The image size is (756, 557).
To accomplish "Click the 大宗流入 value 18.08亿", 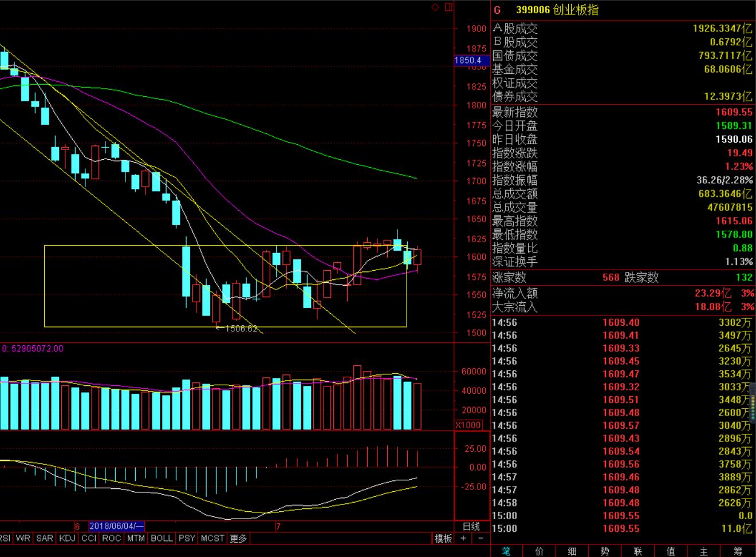I will pos(714,307).
